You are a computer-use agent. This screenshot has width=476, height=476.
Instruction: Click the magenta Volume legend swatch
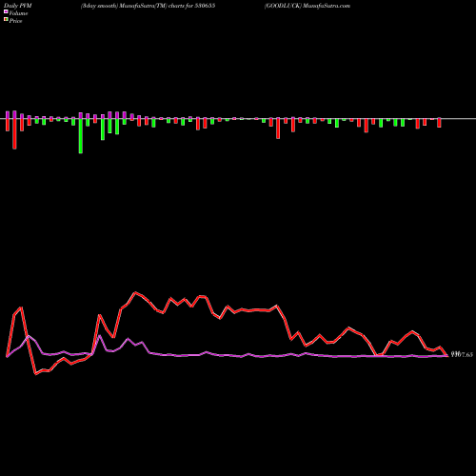(x=6, y=12)
